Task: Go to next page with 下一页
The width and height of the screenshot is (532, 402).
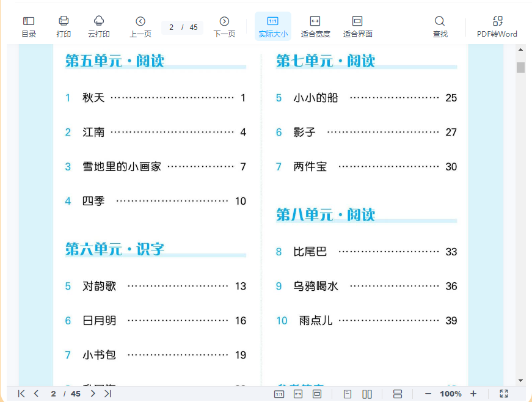Action: coord(224,26)
